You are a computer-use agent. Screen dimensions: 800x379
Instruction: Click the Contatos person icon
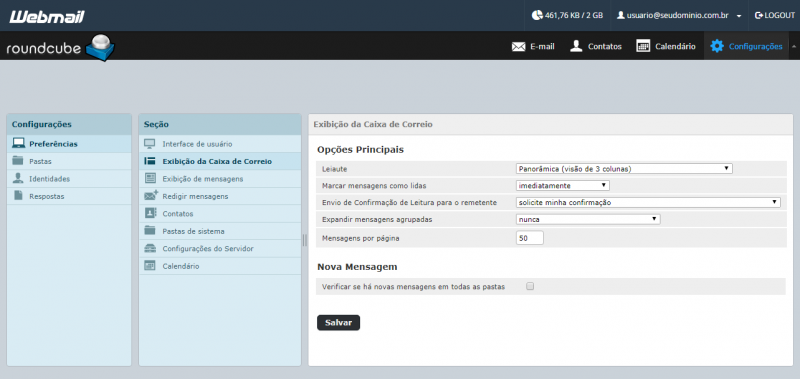click(576, 46)
